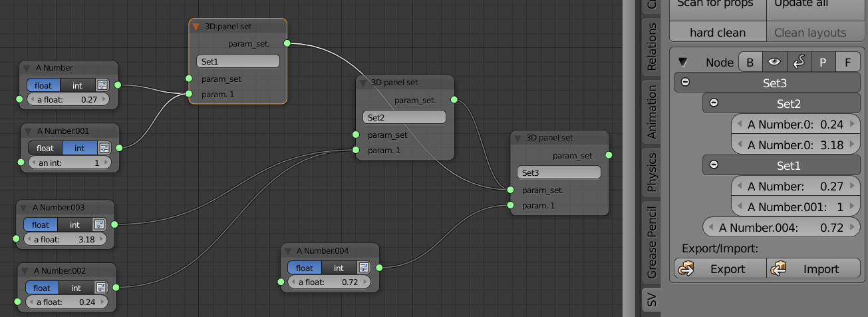Viewport: 868px width, 317px height.
Task: Collapse A Number.004 node triangle
Action: (288, 251)
